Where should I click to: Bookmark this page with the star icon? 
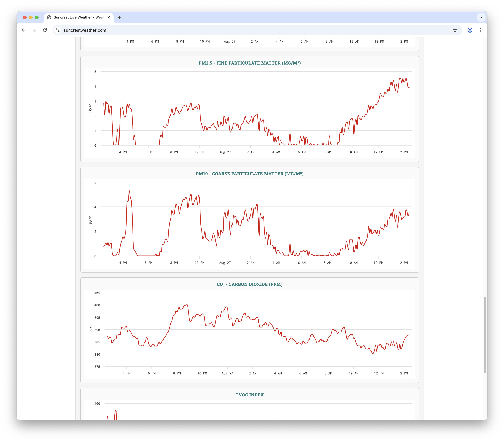coord(455,30)
